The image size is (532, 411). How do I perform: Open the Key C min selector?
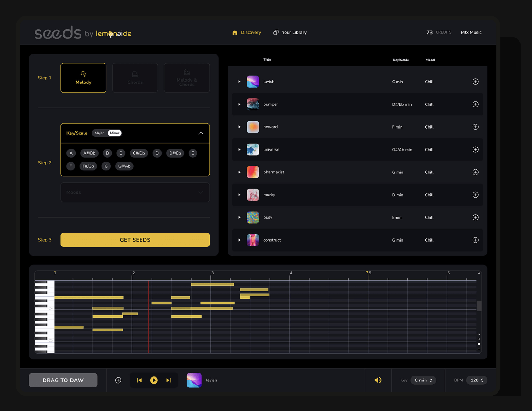tap(423, 380)
